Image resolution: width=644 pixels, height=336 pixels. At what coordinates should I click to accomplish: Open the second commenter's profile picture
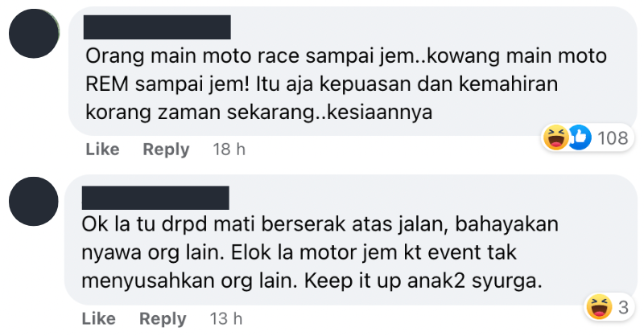(34, 202)
